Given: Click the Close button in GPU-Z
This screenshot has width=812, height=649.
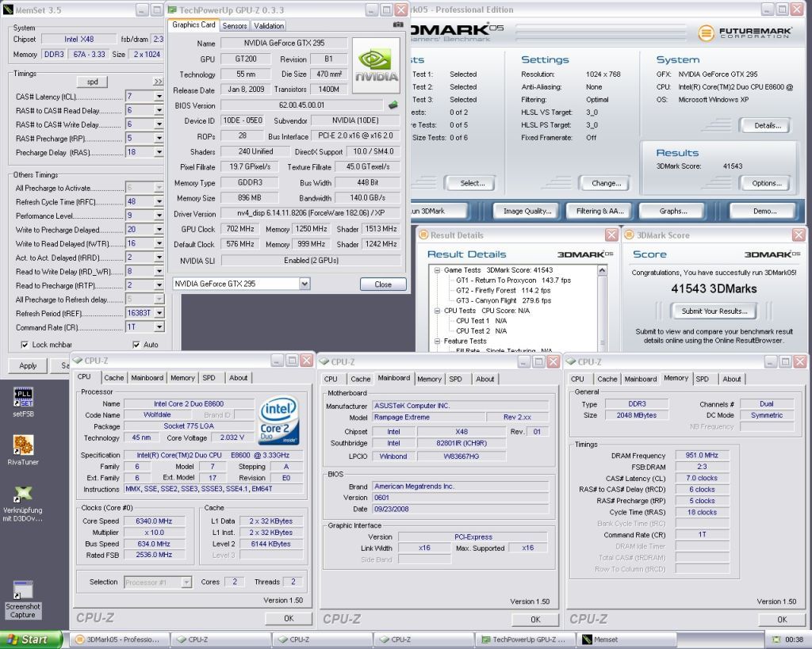Looking at the screenshot, I should pyautogui.click(x=383, y=284).
